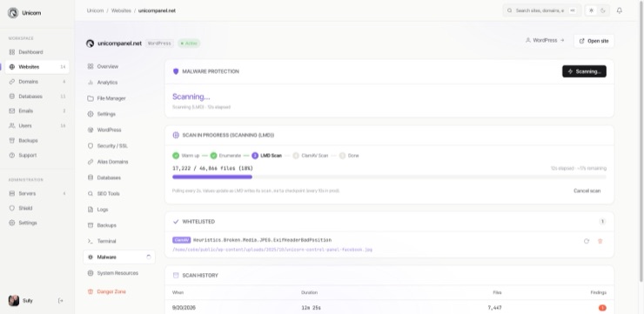Select Websites in the sidebar
This screenshot has width=644, height=314.
pyautogui.click(x=37, y=67)
